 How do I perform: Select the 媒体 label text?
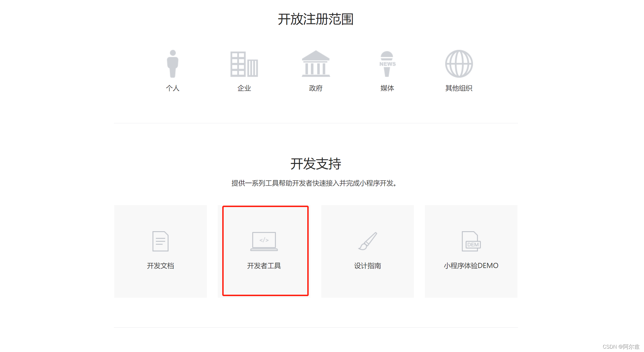click(x=387, y=88)
